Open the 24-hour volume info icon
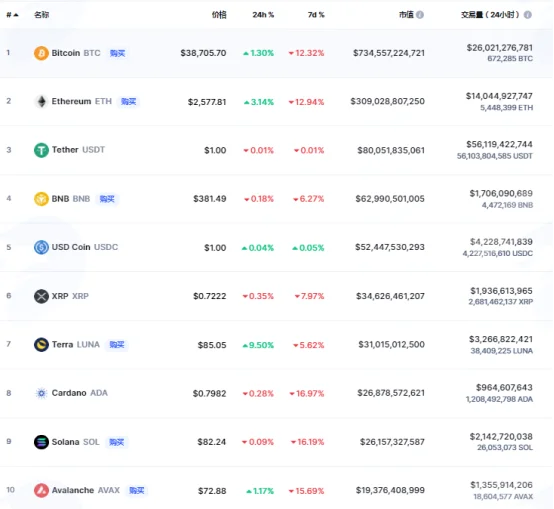Viewport: 554px width, 509px height. click(x=528, y=15)
